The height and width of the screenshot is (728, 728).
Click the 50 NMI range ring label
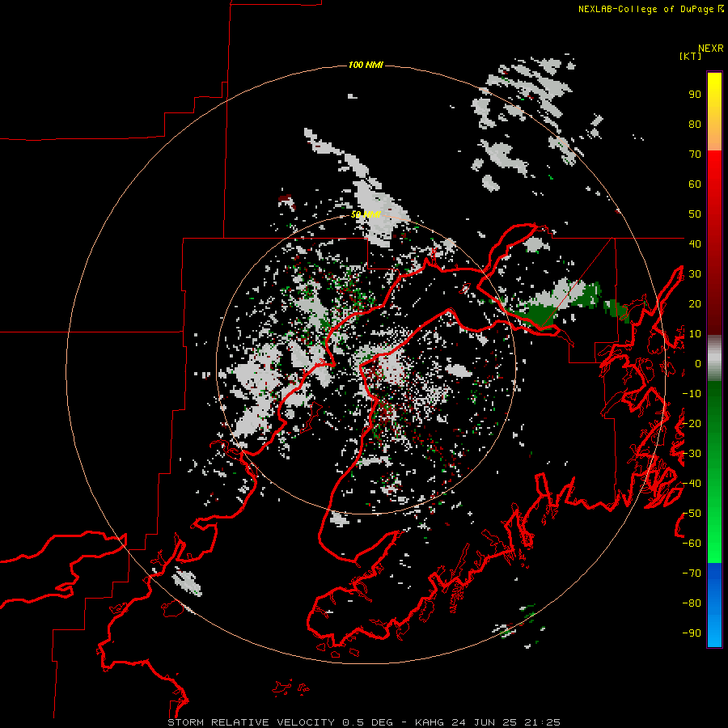[366, 214]
